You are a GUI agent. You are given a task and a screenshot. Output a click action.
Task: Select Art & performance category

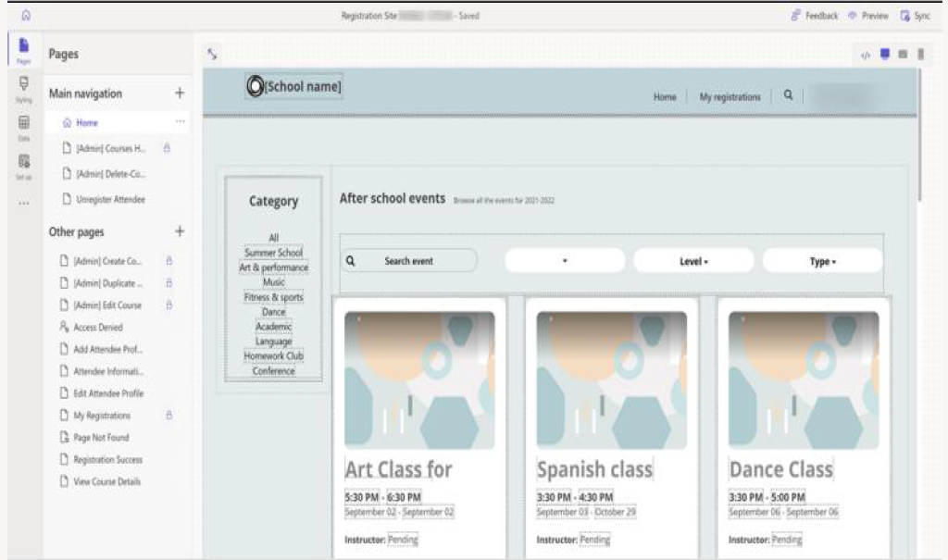point(274,268)
